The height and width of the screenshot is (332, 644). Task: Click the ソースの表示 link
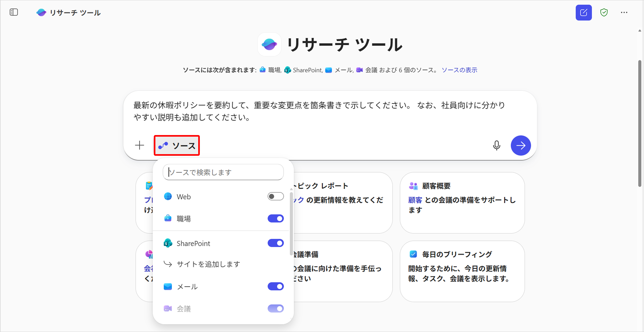(x=459, y=70)
